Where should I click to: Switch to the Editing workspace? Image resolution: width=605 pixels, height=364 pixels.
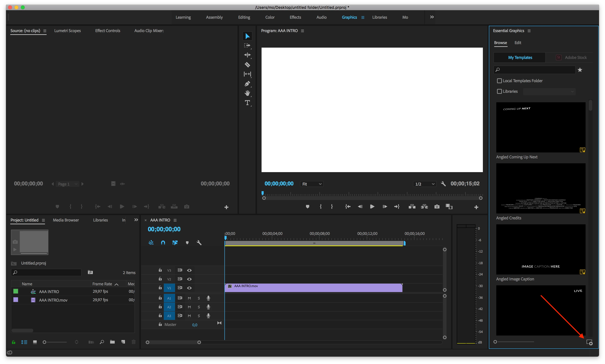point(244,17)
